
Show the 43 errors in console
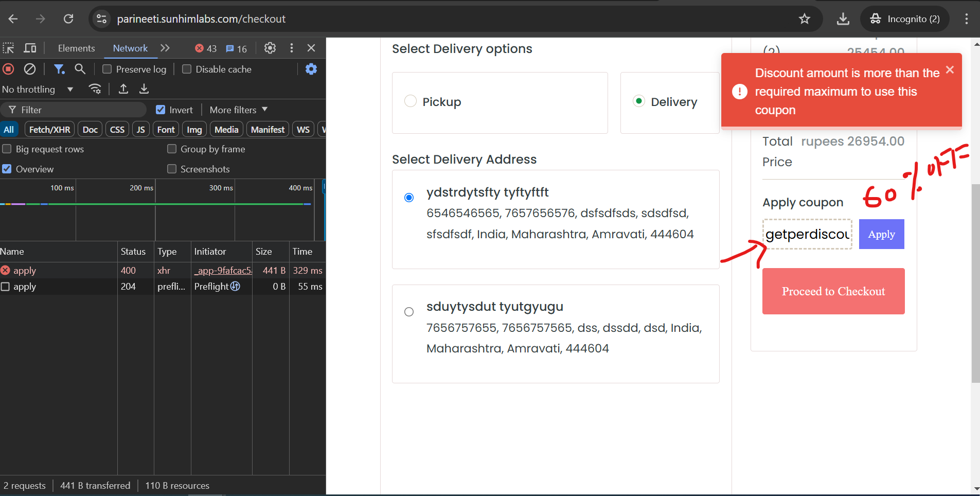(206, 48)
